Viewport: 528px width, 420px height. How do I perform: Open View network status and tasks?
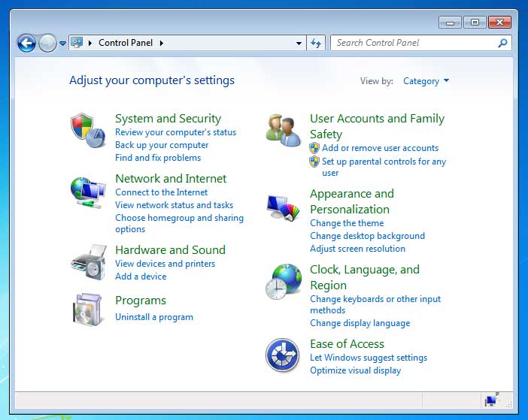[x=174, y=205]
